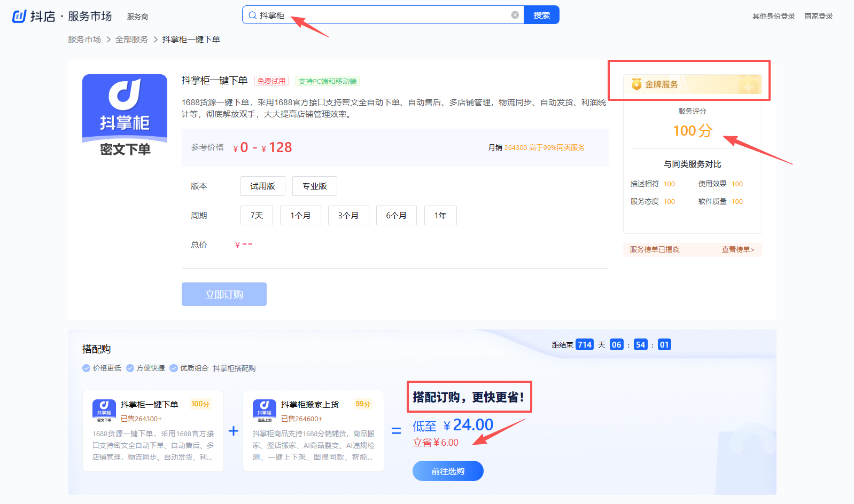Click the 使用效果 rating row
854x504 pixels.
coord(720,184)
